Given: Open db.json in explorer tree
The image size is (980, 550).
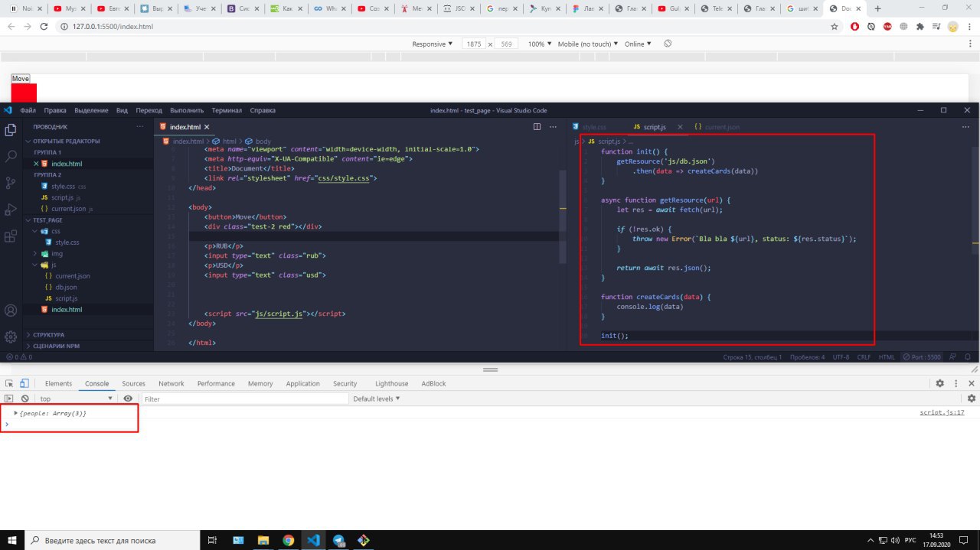Looking at the screenshot, I should point(66,287).
